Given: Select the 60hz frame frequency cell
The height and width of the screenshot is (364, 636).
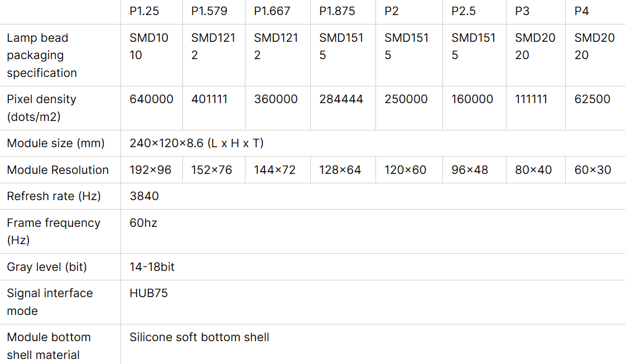Looking at the screenshot, I should pos(143,222).
